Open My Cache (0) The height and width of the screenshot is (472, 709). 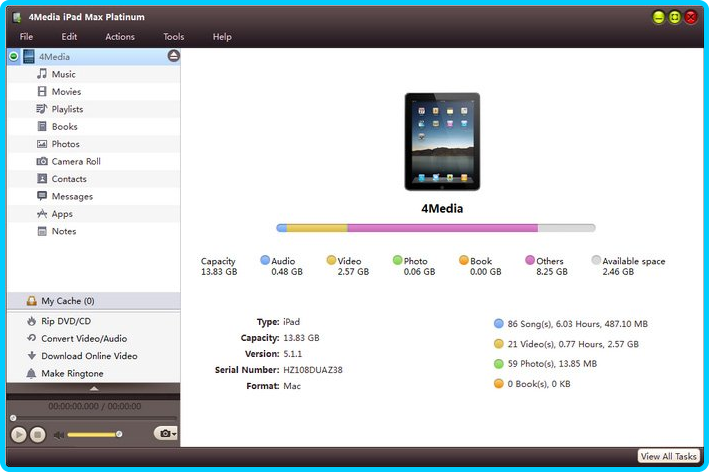click(94, 301)
